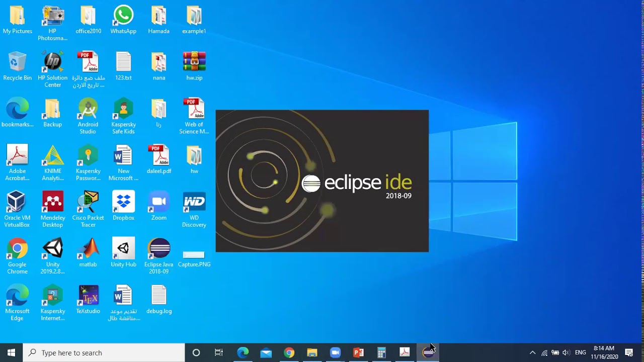The height and width of the screenshot is (362, 644).
Task: Click the Eclipse icon in the taskbar
Action: pyautogui.click(x=428, y=352)
